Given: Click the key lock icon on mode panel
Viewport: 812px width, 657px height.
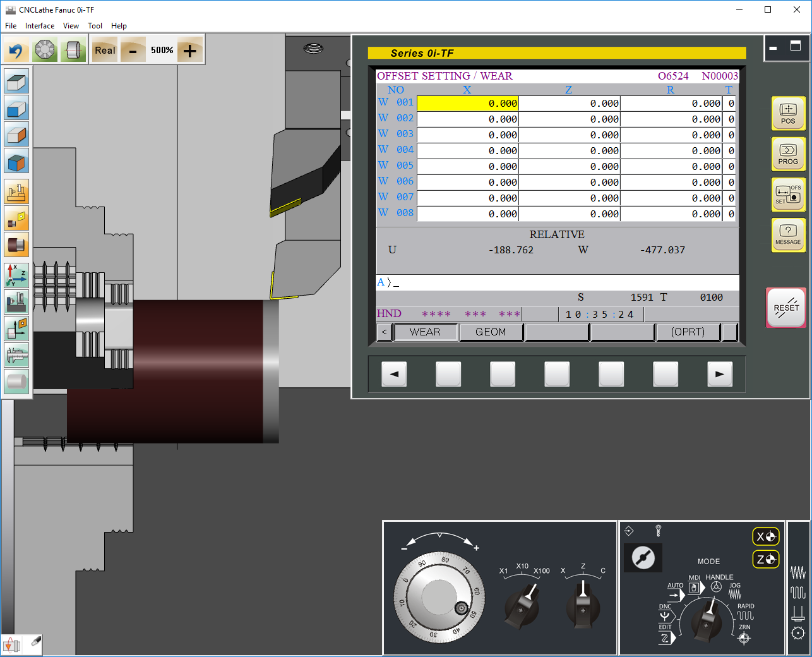Looking at the screenshot, I should 658,530.
